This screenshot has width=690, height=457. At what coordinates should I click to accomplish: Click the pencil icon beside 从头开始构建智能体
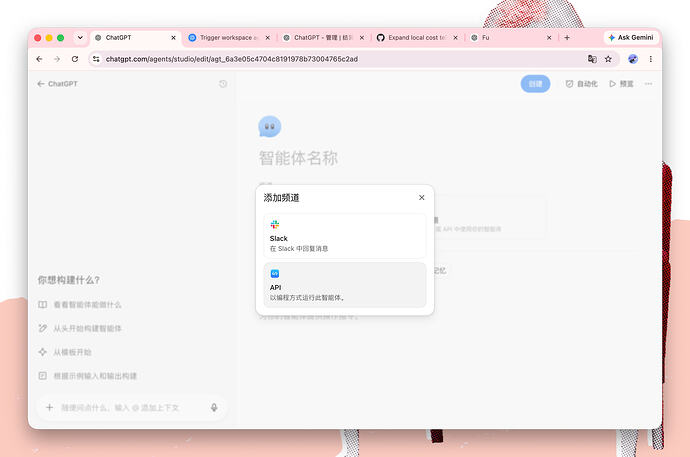click(x=42, y=328)
